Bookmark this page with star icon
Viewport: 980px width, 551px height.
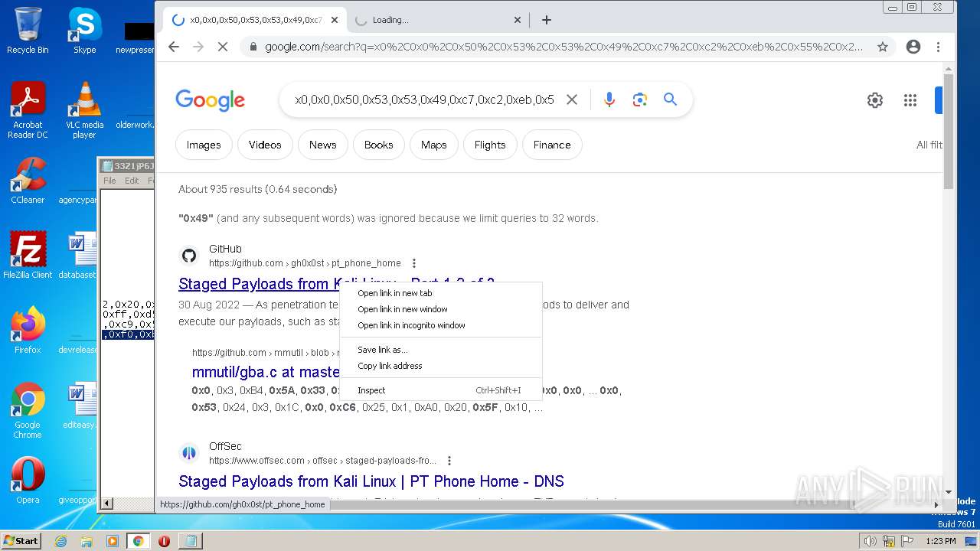(x=883, y=47)
